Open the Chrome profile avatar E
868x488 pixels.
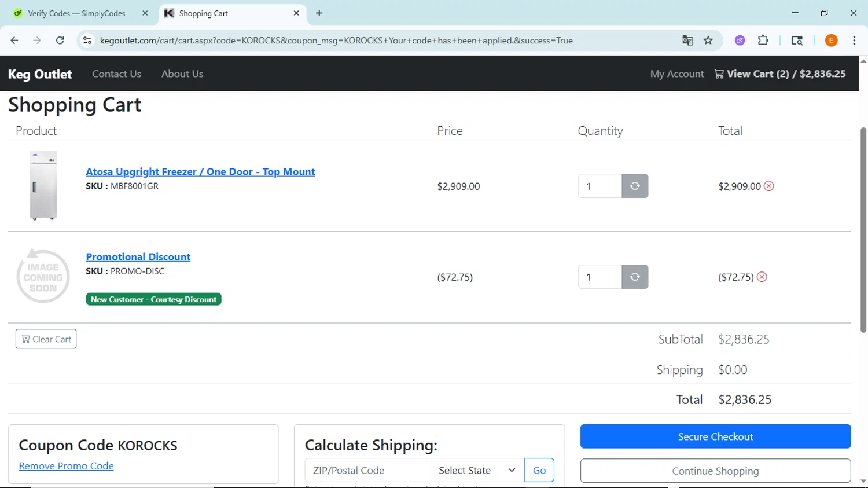[831, 41]
